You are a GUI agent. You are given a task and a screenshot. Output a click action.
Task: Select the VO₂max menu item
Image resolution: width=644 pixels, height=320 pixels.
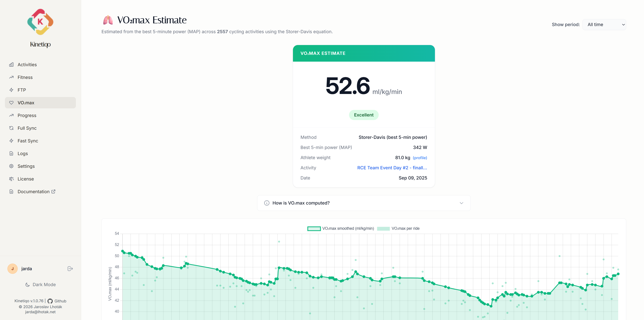pos(40,103)
